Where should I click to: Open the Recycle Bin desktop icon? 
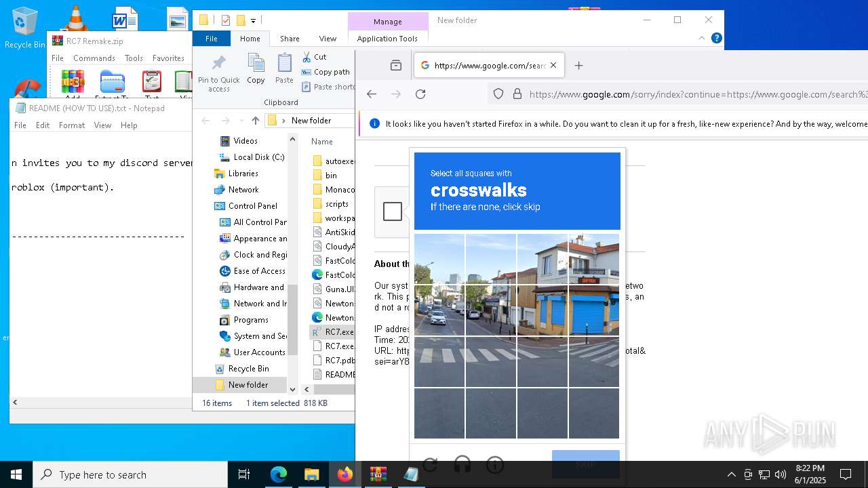(24, 28)
